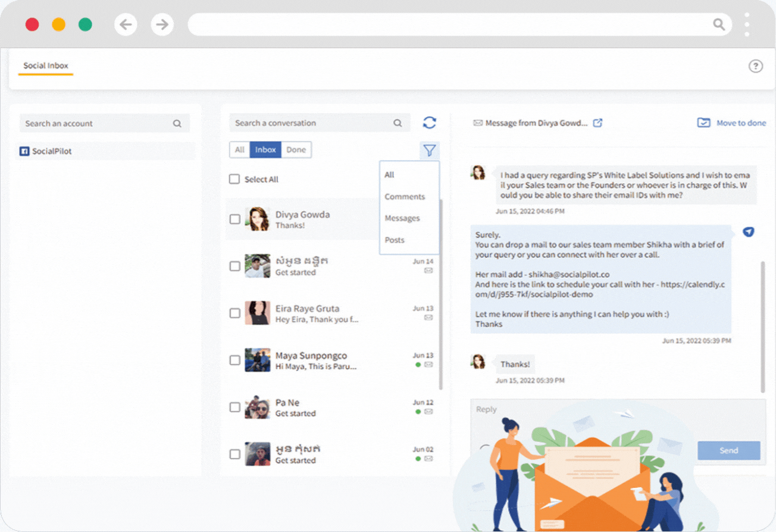The width and height of the screenshot is (776, 532).
Task: Open the conversation filter funnel
Action: (430, 151)
